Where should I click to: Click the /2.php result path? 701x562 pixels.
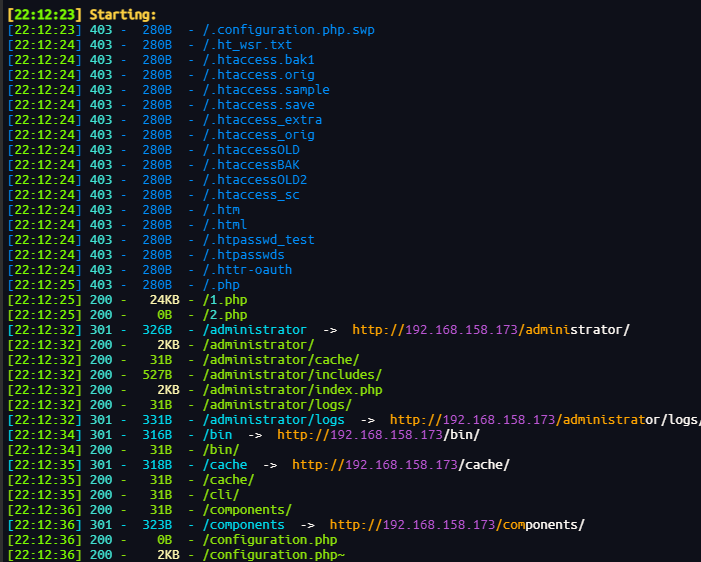(x=225, y=315)
